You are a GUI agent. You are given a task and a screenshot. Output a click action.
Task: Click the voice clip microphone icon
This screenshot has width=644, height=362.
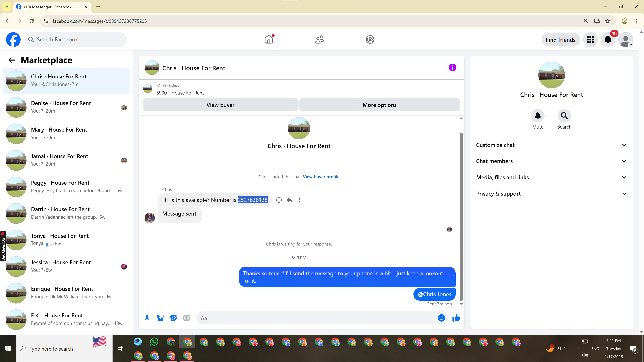tap(147, 318)
